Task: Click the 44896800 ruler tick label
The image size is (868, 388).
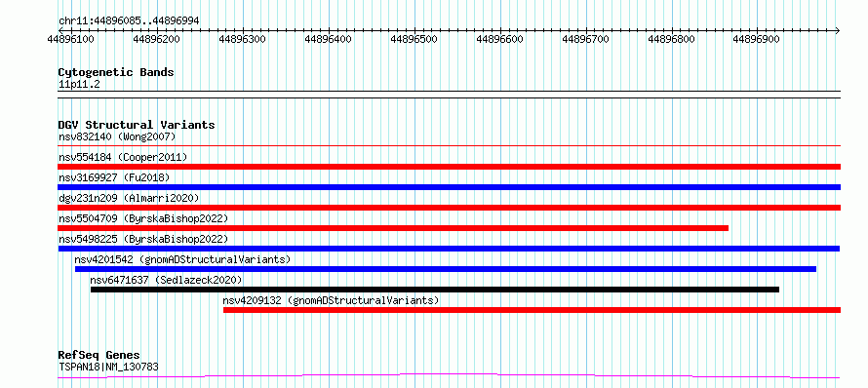Action: (671, 39)
